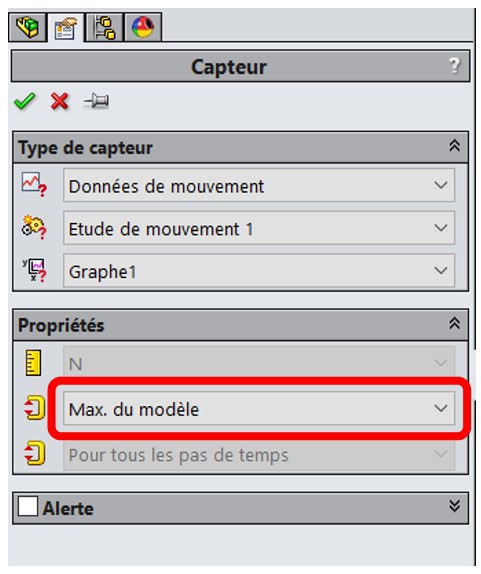Click the motion study gear icon
Screen dimensions: 481x574
[x=34, y=227]
